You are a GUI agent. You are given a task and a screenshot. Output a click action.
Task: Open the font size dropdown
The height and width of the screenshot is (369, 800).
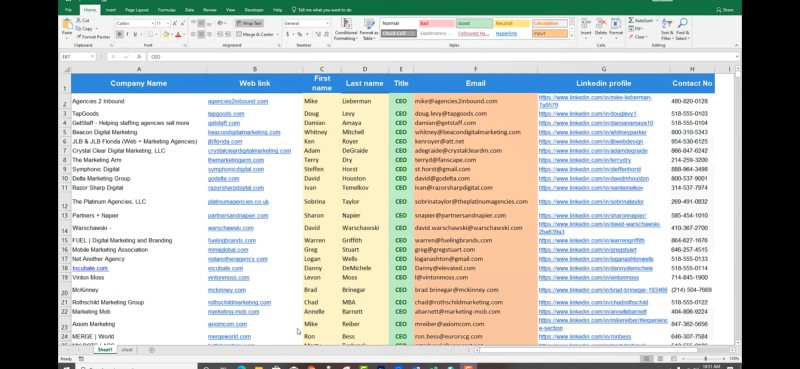[x=168, y=23]
